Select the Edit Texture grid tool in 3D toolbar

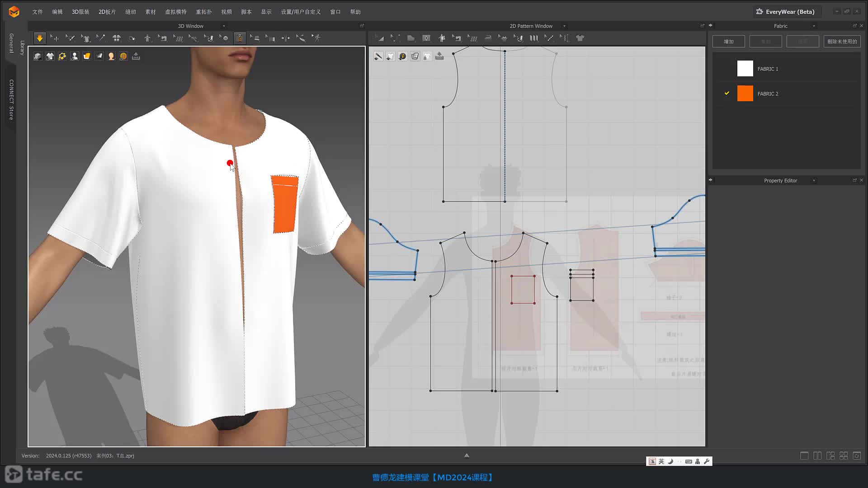pyautogui.click(x=178, y=38)
